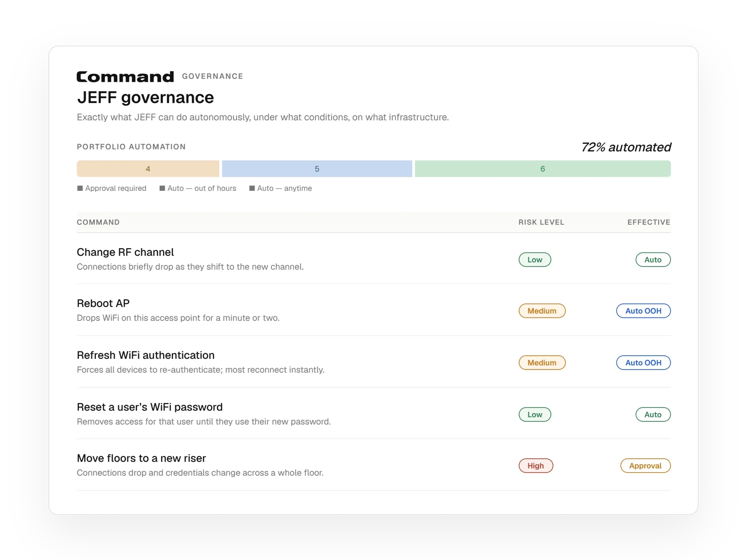Click Medium risk badge for Refresh WiFi authentication
This screenshot has height=560, width=747.
coord(542,363)
